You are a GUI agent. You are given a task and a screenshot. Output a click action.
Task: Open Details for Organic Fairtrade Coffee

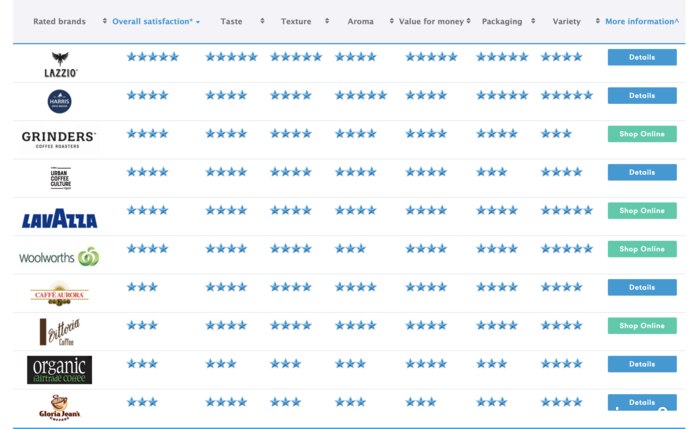click(642, 364)
